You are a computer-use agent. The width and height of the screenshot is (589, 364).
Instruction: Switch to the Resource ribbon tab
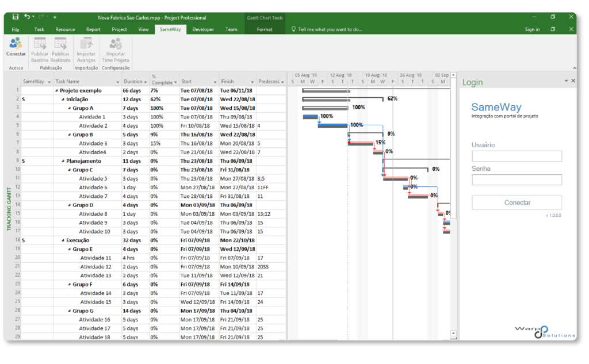(65, 29)
